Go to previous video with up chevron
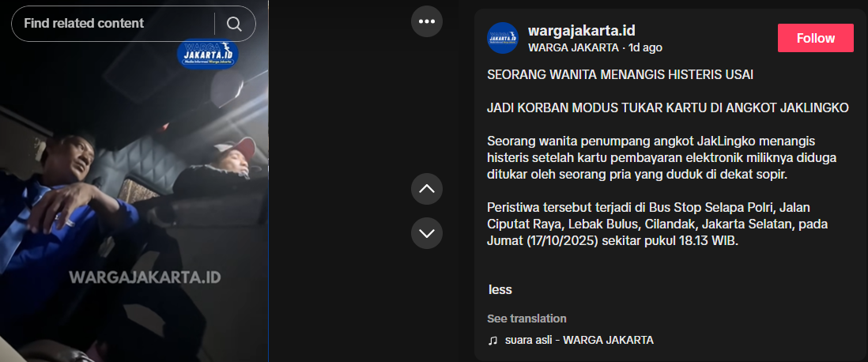The height and width of the screenshot is (362, 868). (x=427, y=189)
